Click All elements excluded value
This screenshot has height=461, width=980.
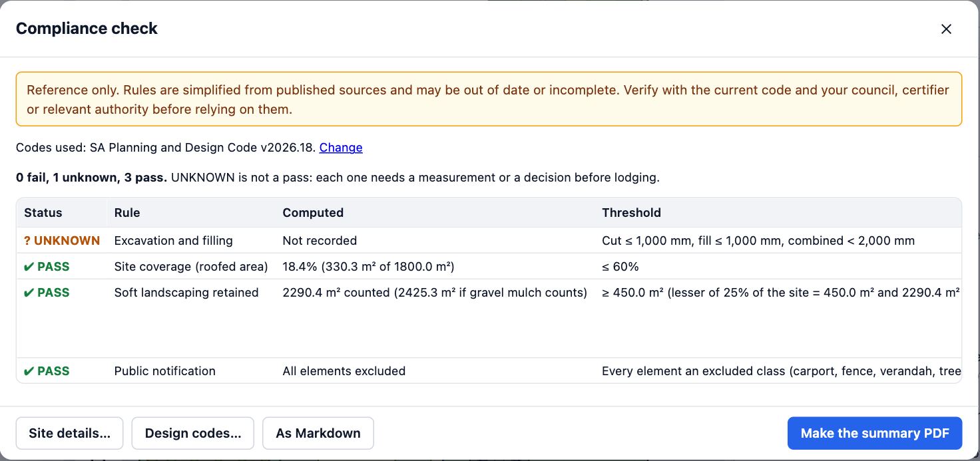344,371
